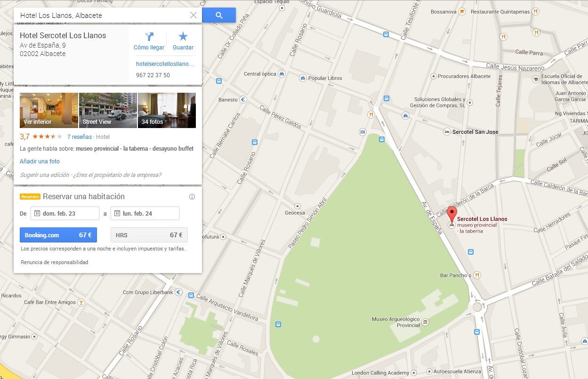Open the Street View thumbnail

coord(108,110)
